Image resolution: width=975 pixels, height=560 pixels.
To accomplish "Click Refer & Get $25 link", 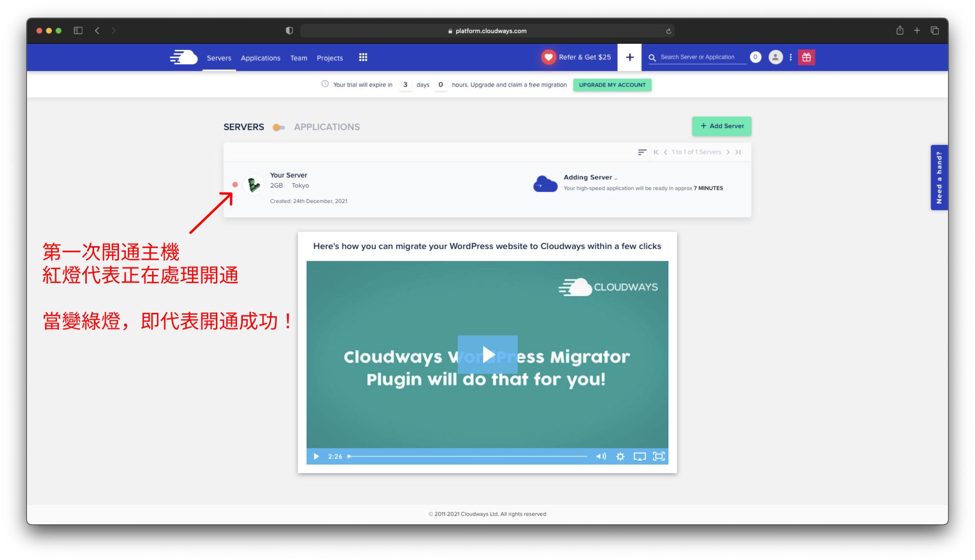I will coord(585,57).
